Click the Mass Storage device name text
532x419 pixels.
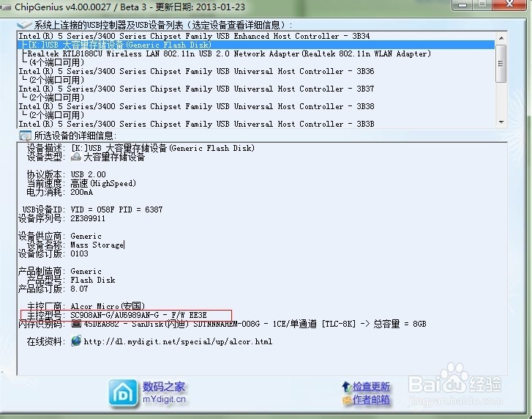(97, 245)
